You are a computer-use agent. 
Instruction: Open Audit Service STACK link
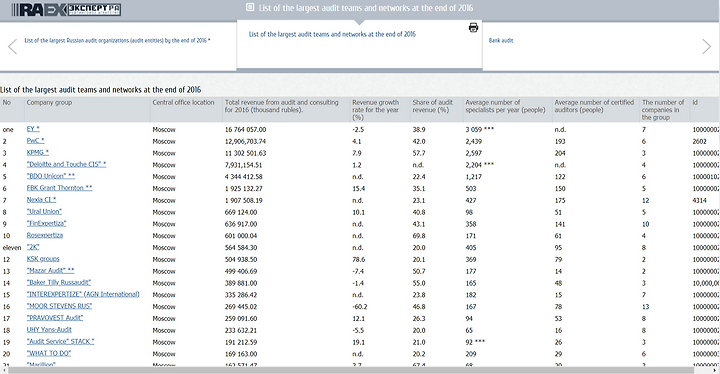(60, 342)
